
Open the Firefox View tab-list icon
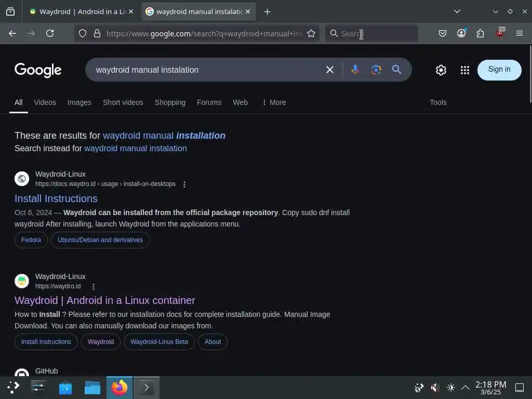coord(10,11)
